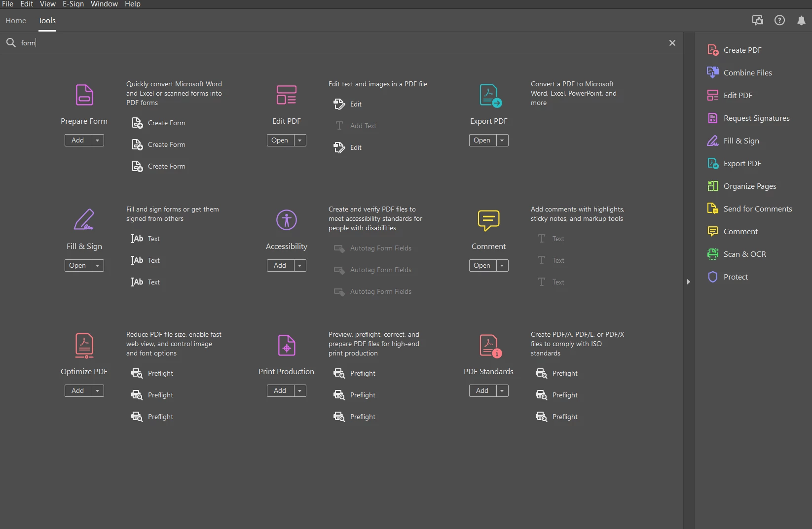This screenshot has width=812, height=529.
Task: Expand the Accessibility Add dropdown arrow
Action: pyautogui.click(x=300, y=266)
